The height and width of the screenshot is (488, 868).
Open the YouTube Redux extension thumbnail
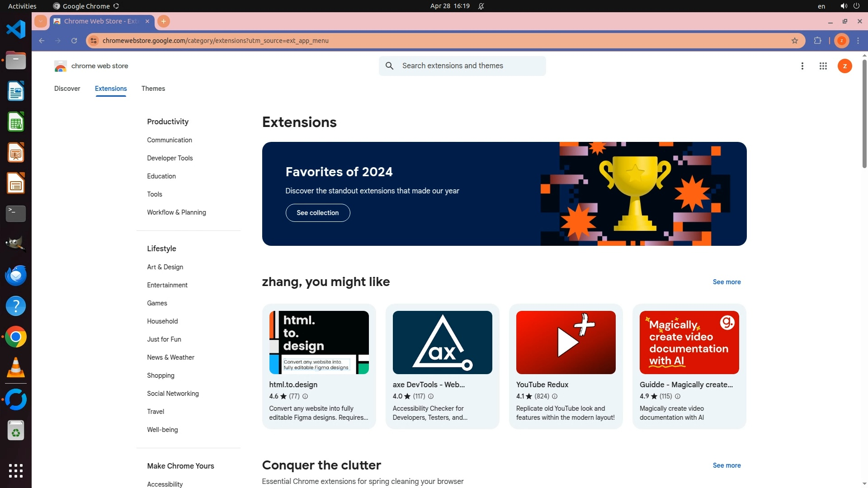(566, 343)
